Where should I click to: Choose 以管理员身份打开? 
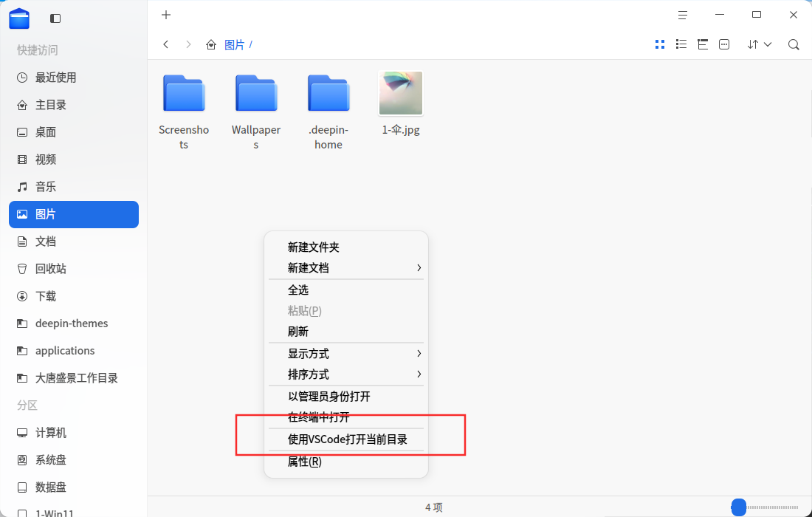click(x=346, y=397)
